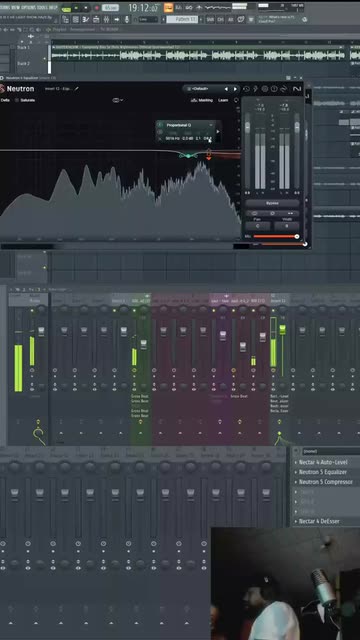The image size is (360, 640).
Task: Click the Neutron Mix slider
Action: 275,236
